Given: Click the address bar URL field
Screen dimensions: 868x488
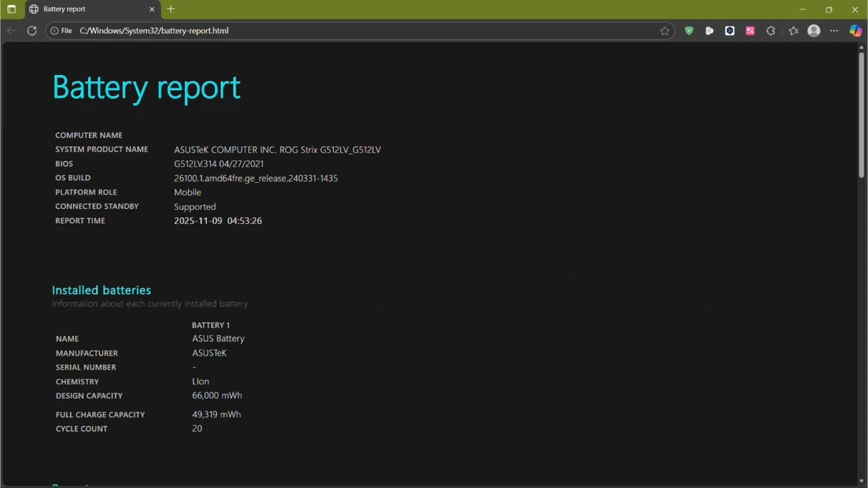Looking at the screenshot, I should click(362, 31).
